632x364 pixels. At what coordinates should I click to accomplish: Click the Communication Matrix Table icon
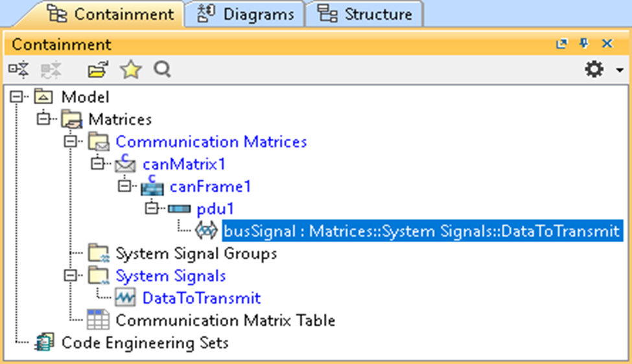98,320
